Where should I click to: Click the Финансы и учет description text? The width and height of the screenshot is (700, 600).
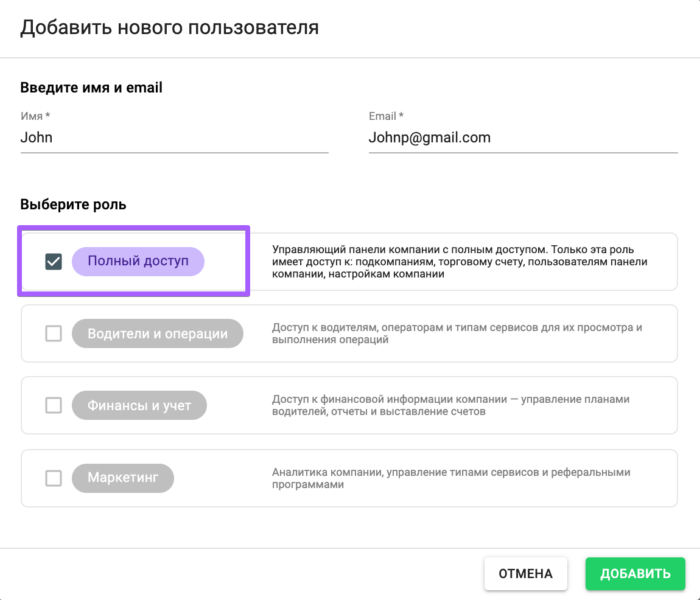(450, 405)
